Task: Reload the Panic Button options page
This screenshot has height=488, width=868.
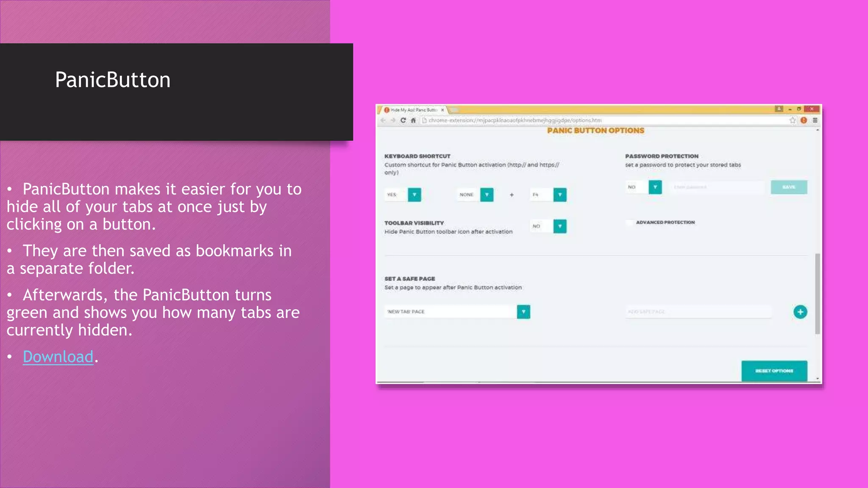Action: [x=403, y=120]
